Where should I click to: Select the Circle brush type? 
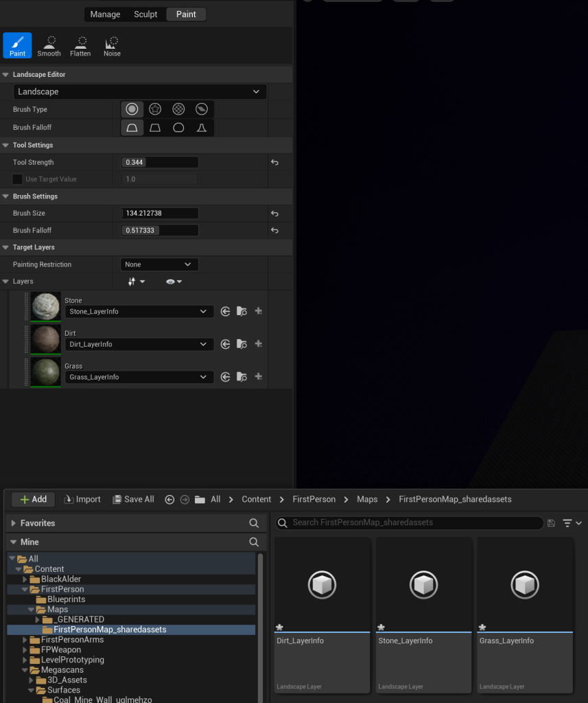[132, 109]
